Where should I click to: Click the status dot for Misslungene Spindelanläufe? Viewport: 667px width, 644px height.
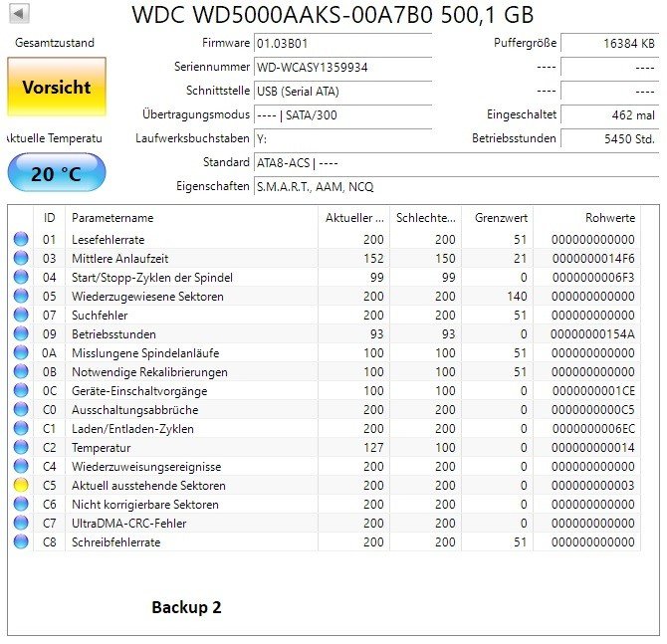tap(21, 352)
